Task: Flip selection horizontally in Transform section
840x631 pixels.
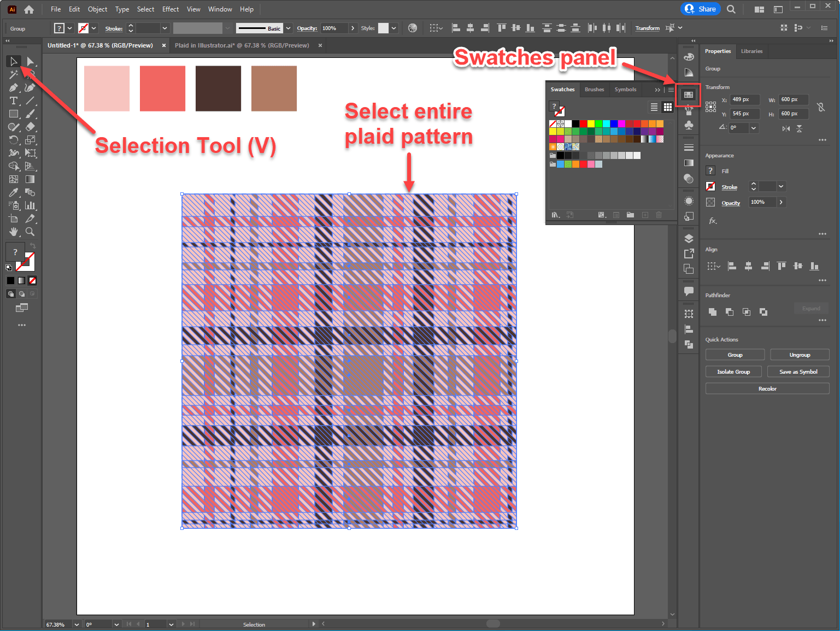Action: pyautogui.click(x=786, y=128)
